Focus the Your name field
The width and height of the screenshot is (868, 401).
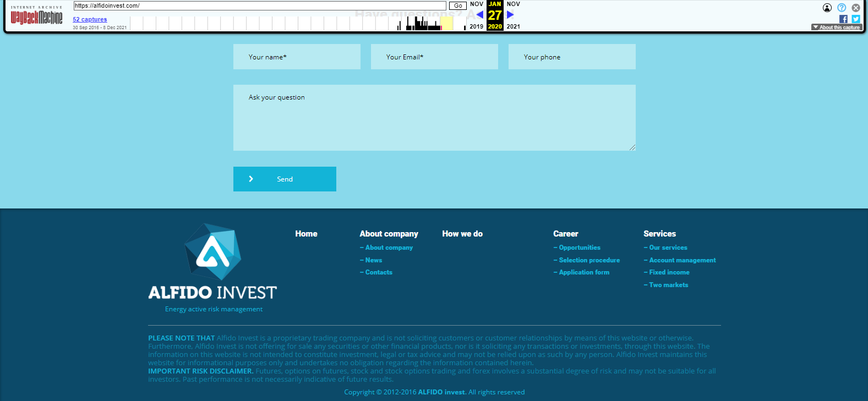click(x=297, y=57)
